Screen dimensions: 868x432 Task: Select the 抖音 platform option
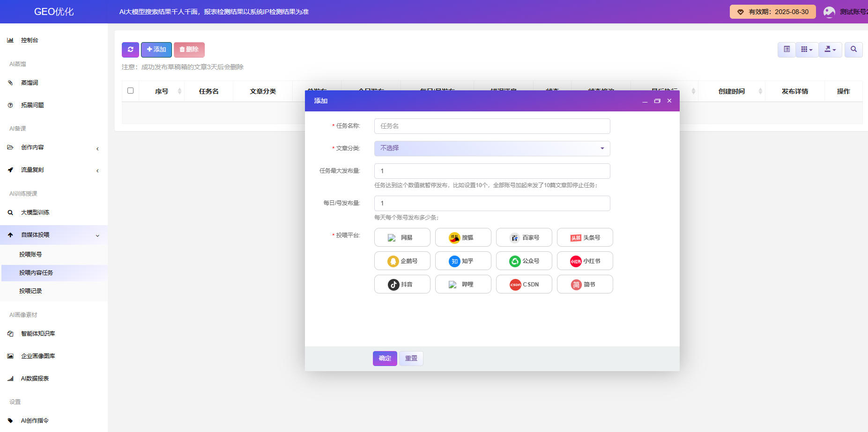click(x=402, y=284)
